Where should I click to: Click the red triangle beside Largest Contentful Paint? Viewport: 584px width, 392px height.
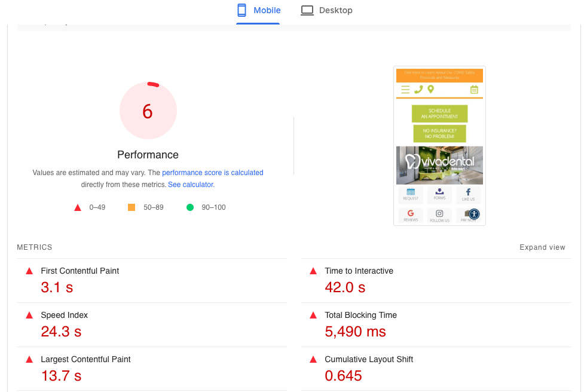(29, 360)
